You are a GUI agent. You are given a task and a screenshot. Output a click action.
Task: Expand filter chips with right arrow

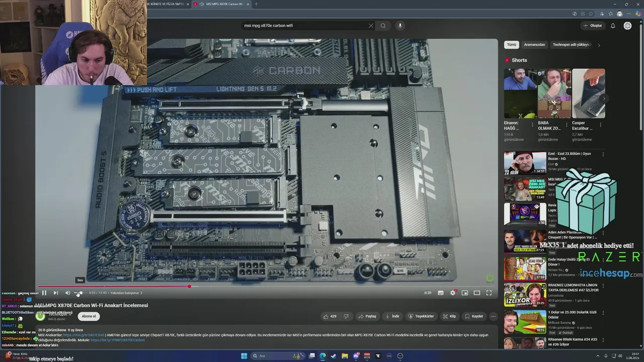pos(599,45)
